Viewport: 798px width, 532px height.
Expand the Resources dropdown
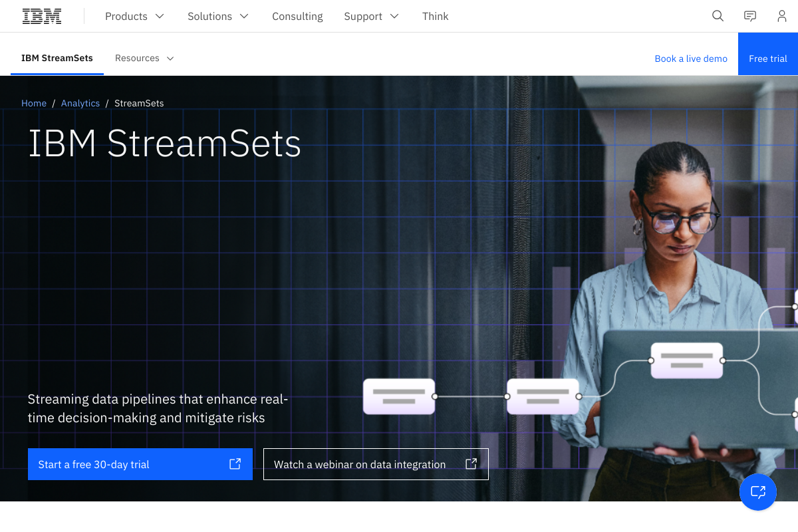pos(144,59)
